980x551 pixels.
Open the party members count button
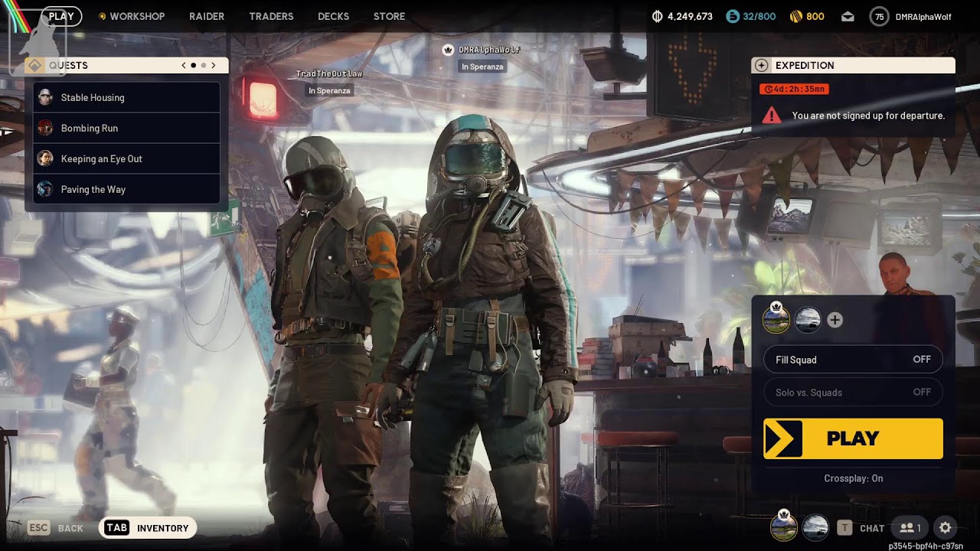[910, 527]
